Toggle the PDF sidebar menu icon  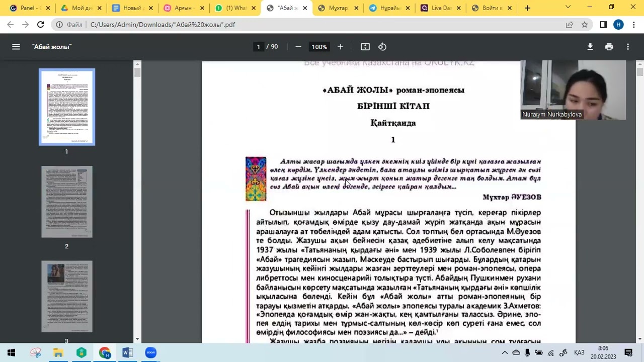[16, 47]
